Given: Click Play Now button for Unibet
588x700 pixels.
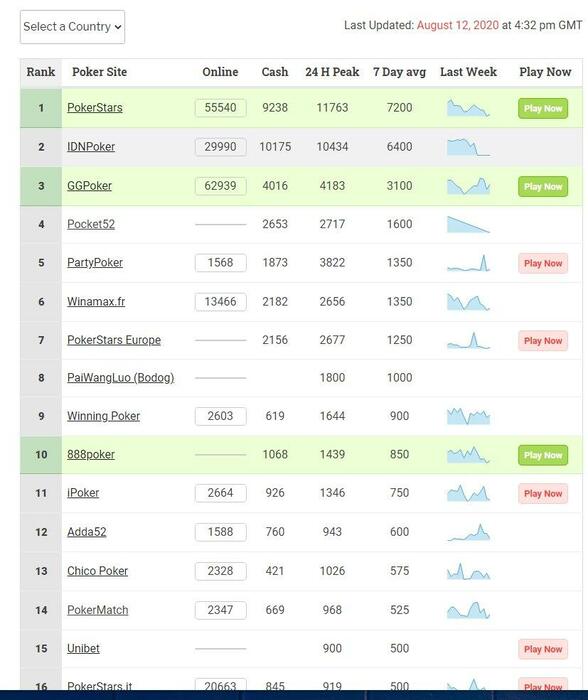Looking at the screenshot, I should coord(543,649).
